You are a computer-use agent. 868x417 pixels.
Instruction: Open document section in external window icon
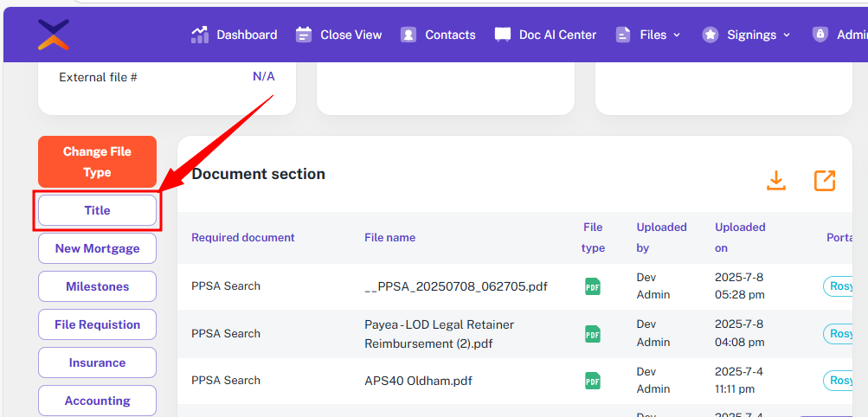pos(824,181)
